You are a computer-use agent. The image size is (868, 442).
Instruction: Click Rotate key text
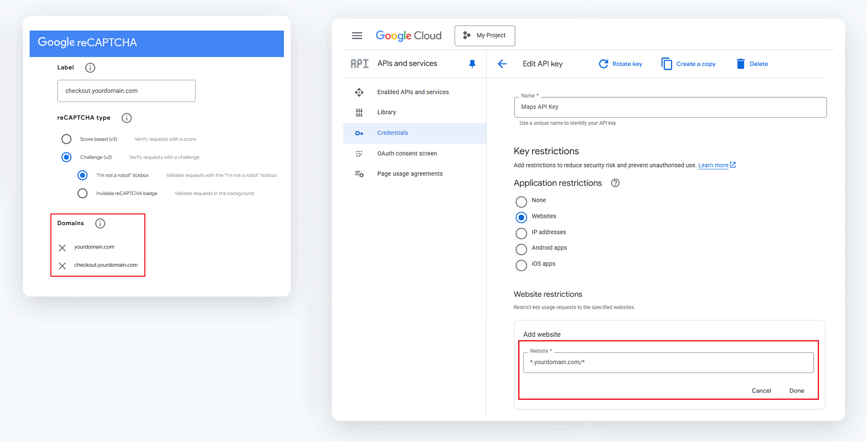click(627, 64)
